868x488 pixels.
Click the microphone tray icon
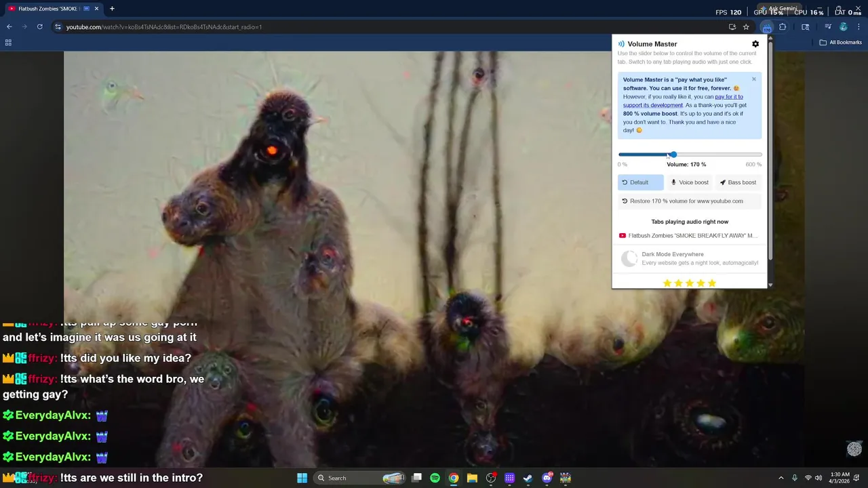coord(795,479)
